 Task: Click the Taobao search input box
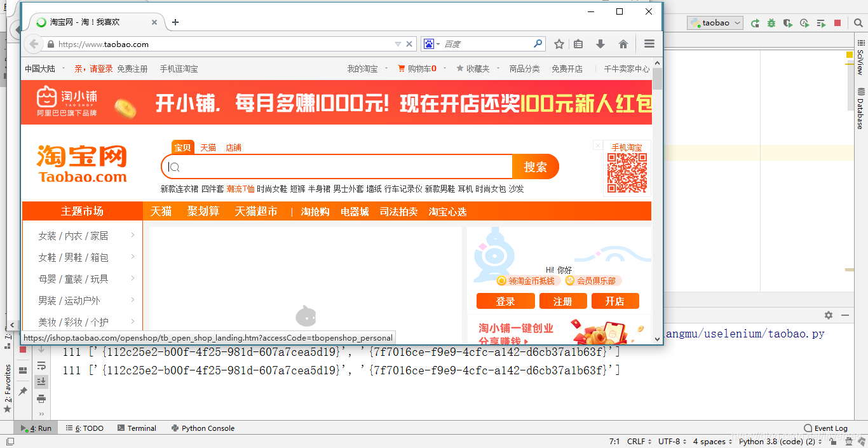(337, 166)
